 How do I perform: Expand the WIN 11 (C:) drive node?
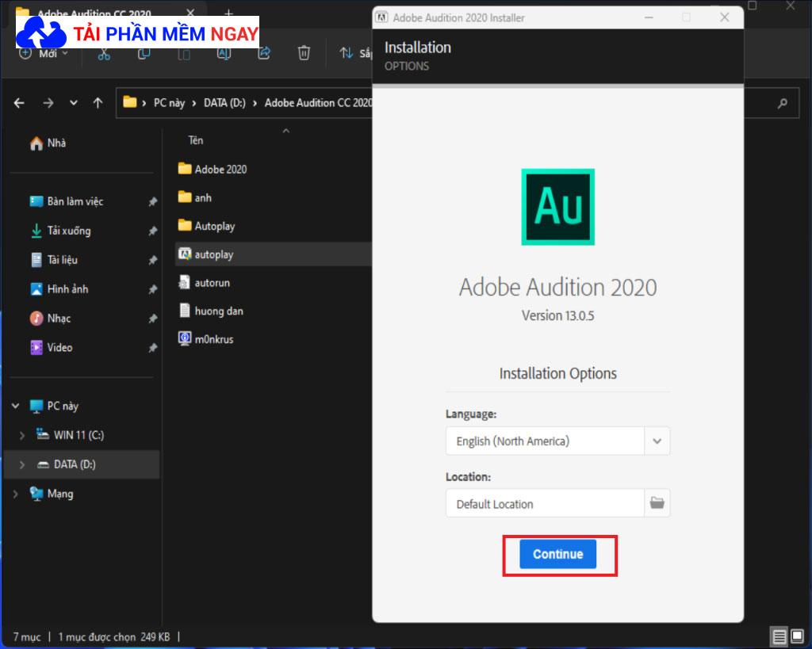click(21, 435)
